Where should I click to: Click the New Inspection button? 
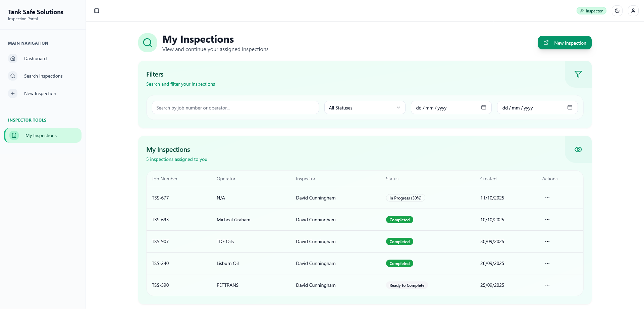pyautogui.click(x=565, y=43)
